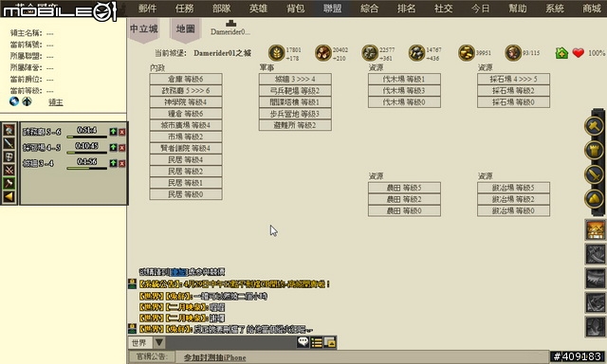Click the green house plus icon
The height and width of the screenshot is (364, 607).
pos(561,53)
